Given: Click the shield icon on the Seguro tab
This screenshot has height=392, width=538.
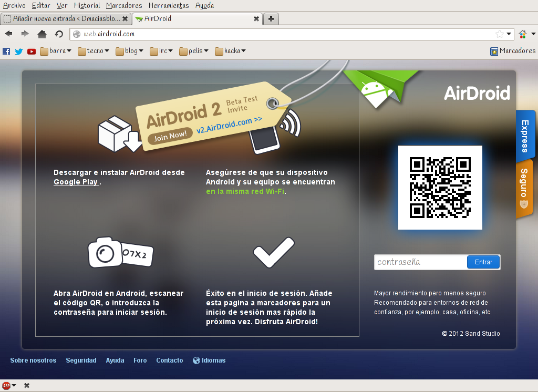Looking at the screenshot, I should coord(524,204).
